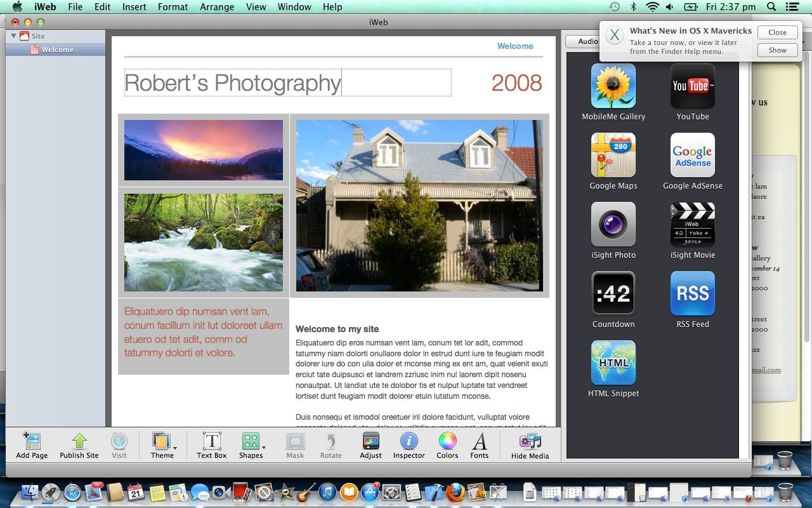Click Show on the Mavericks notification
This screenshot has width=812, height=508.
pyautogui.click(x=777, y=50)
